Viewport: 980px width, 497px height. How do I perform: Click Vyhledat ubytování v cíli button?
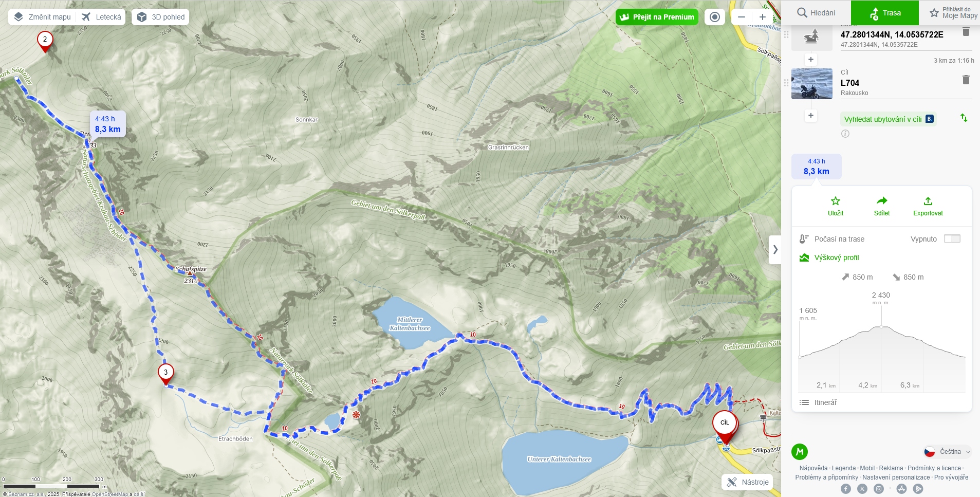pyautogui.click(x=889, y=119)
